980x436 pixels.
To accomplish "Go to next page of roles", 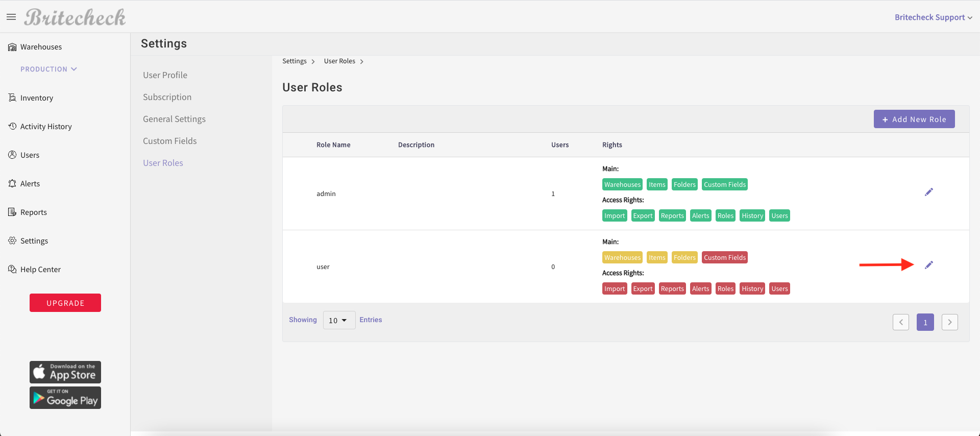I will pyautogui.click(x=949, y=322).
